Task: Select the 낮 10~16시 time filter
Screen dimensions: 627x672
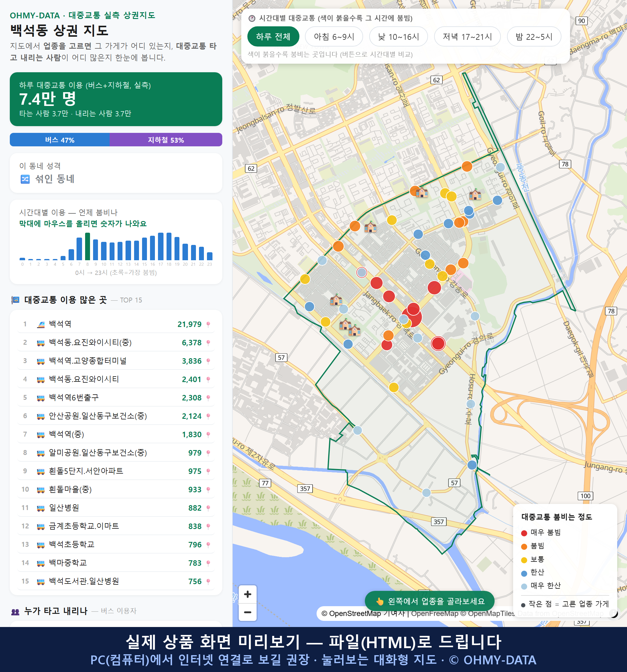Action: click(399, 36)
